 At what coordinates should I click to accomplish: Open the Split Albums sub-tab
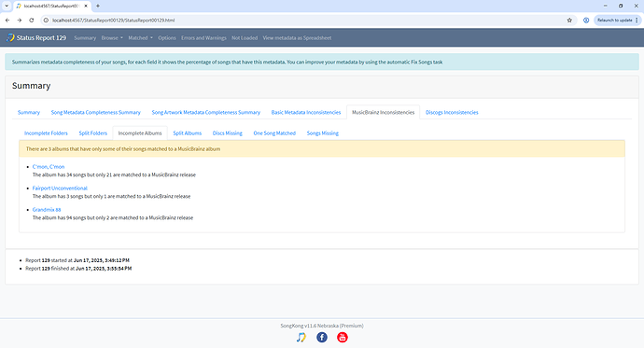[188, 133]
